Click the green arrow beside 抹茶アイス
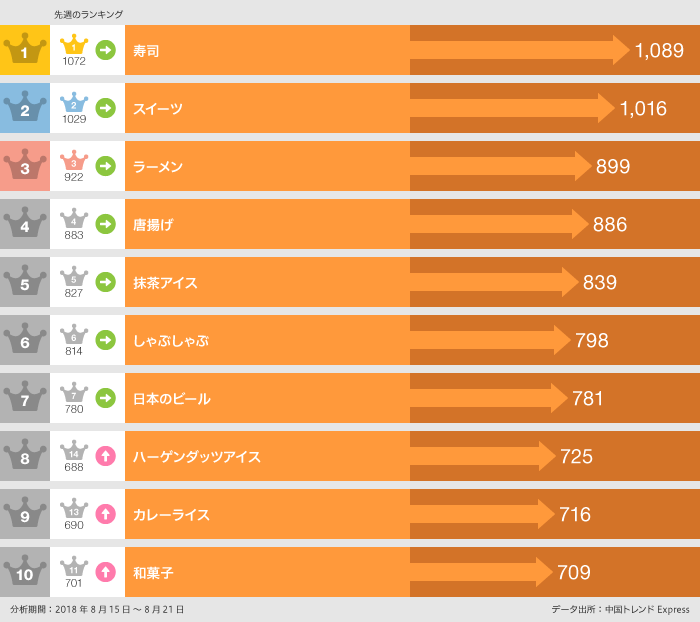This screenshot has width=700, height=622. pyautogui.click(x=105, y=282)
